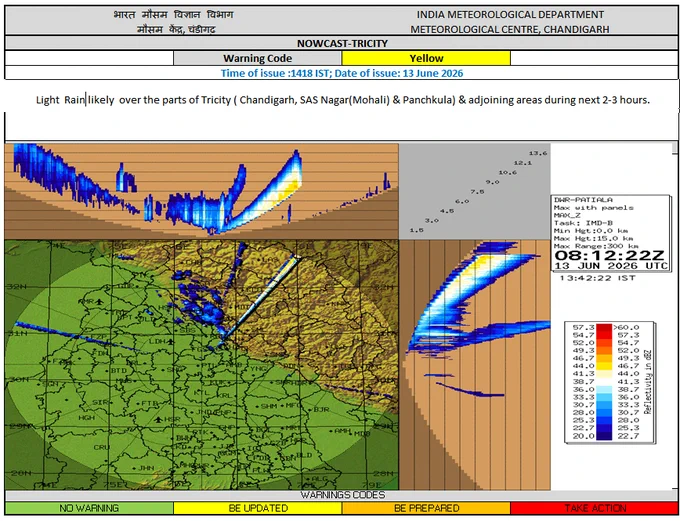Click the airplane icon left of HSR
The image size is (680, 521).
(158, 419)
